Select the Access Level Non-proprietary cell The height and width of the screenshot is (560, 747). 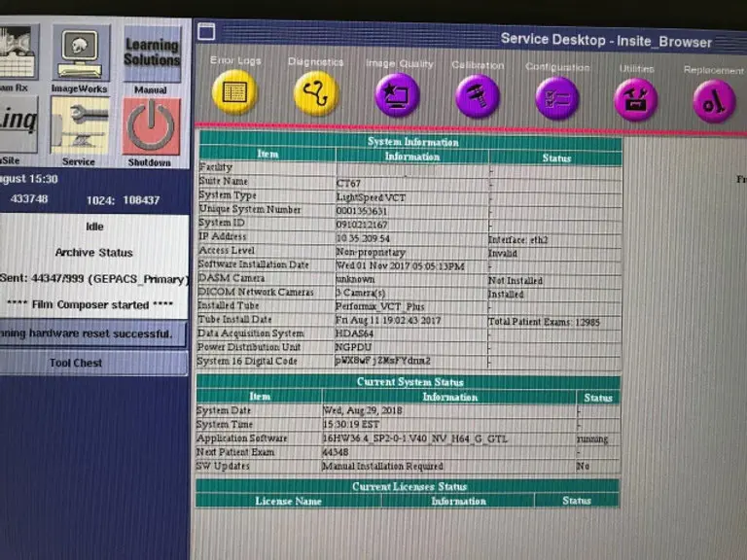click(371, 252)
